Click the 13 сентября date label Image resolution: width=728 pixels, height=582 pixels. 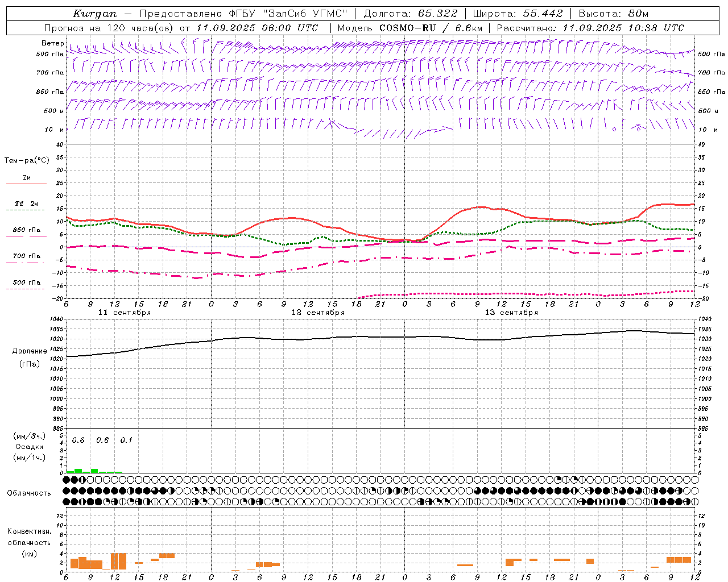[511, 313]
